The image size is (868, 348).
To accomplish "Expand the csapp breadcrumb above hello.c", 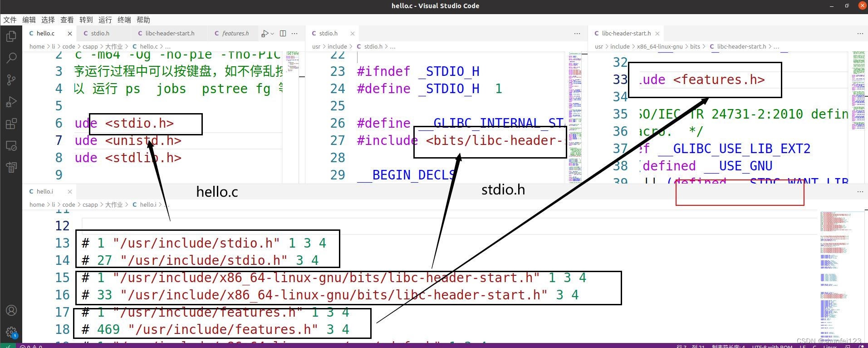I will [x=90, y=47].
